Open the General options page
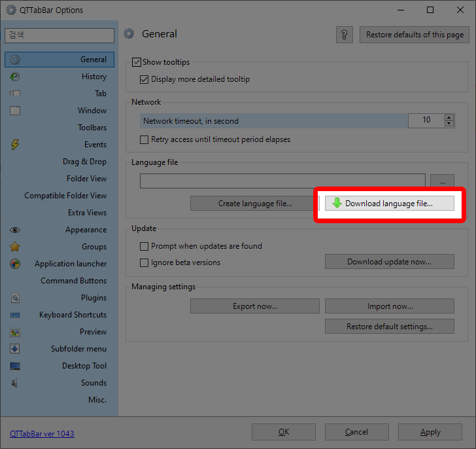476x449 pixels. click(x=59, y=60)
